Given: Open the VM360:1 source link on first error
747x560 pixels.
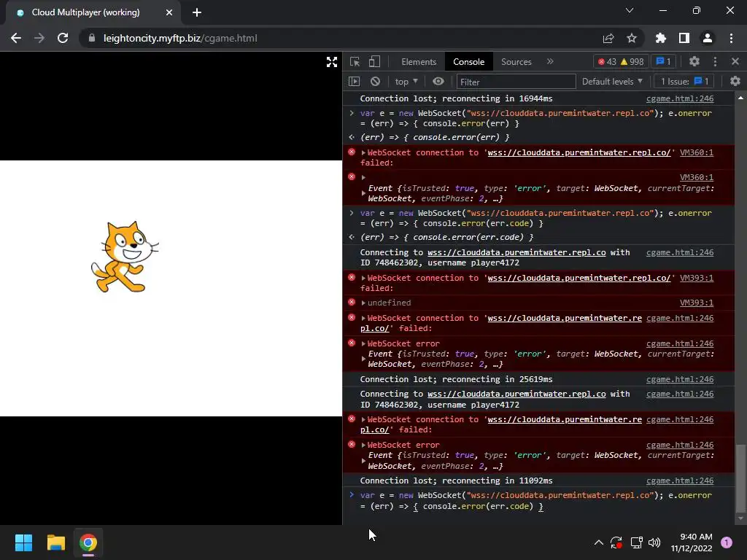Looking at the screenshot, I should pyautogui.click(x=696, y=152).
